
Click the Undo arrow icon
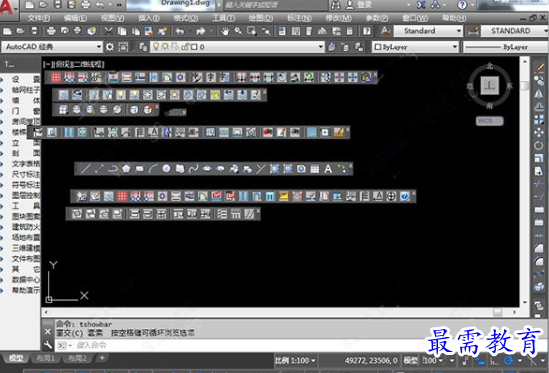click(180, 32)
